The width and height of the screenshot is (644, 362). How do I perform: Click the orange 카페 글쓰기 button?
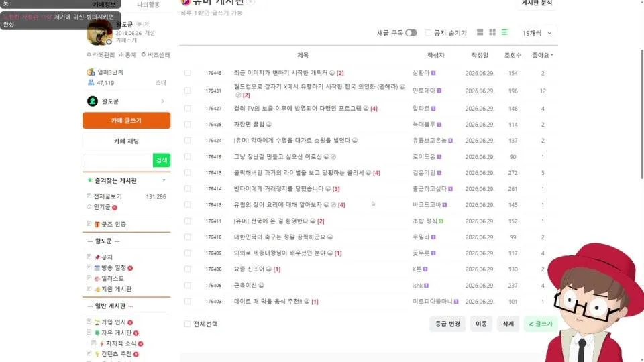(127, 120)
